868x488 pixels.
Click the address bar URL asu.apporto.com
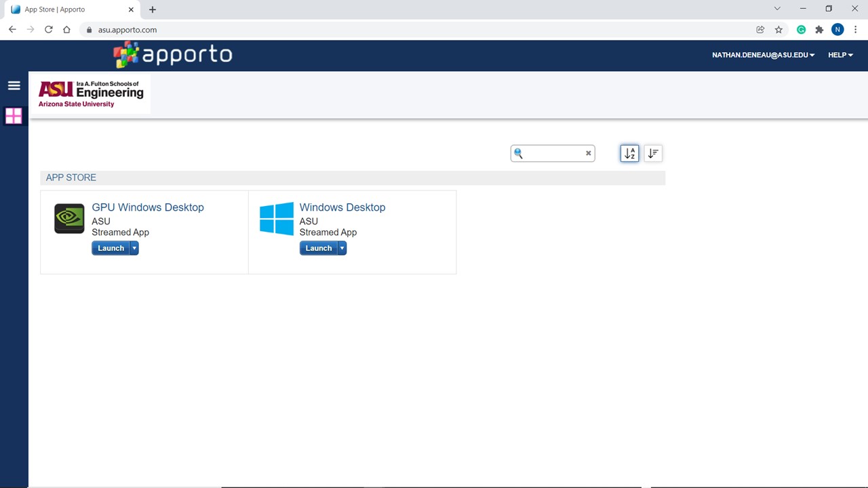[127, 30]
